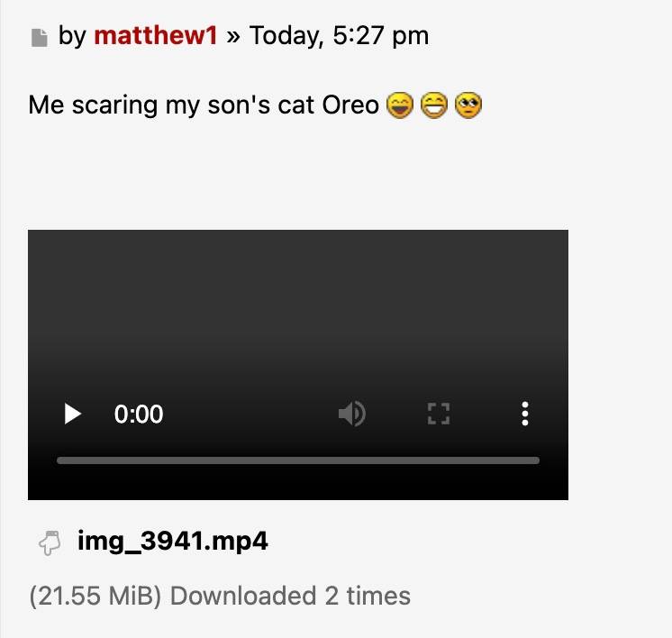Click the 0:00 video time display
This screenshot has height=638, width=672.
coord(139,415)
